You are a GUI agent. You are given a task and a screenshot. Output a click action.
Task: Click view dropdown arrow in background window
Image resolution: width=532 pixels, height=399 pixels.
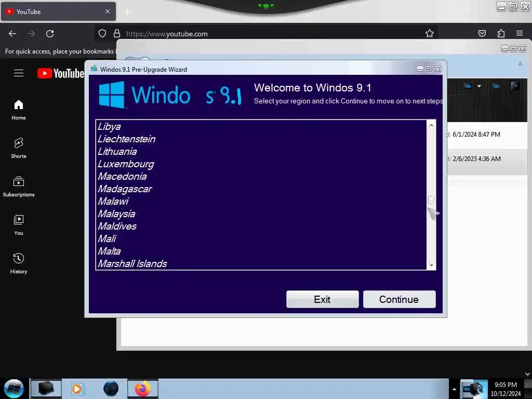479,86
